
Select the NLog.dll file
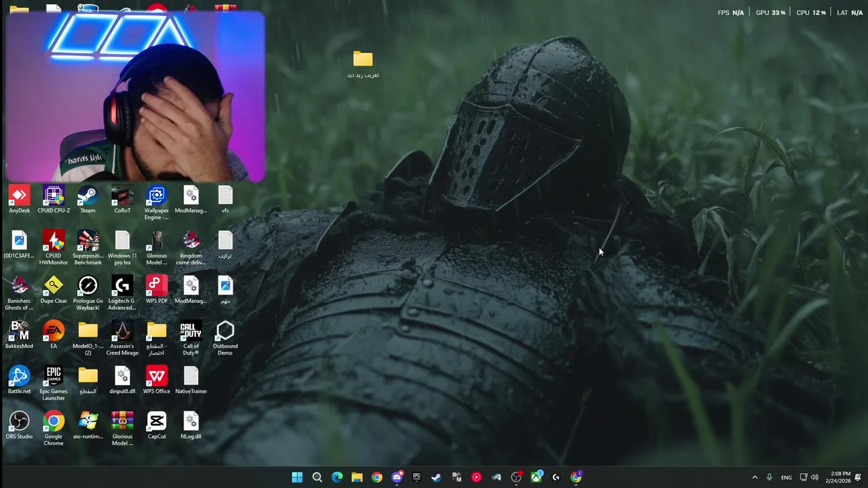tap(191, 426)
